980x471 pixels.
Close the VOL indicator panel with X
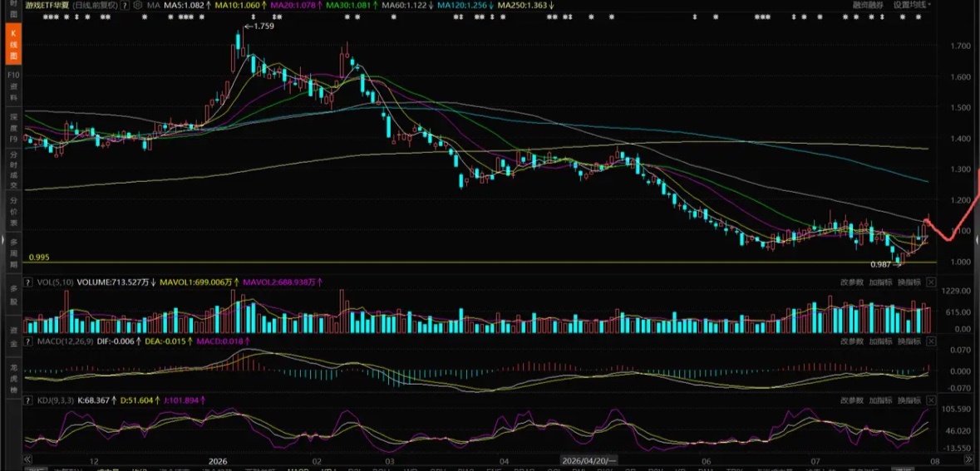(x=931, y=282)
